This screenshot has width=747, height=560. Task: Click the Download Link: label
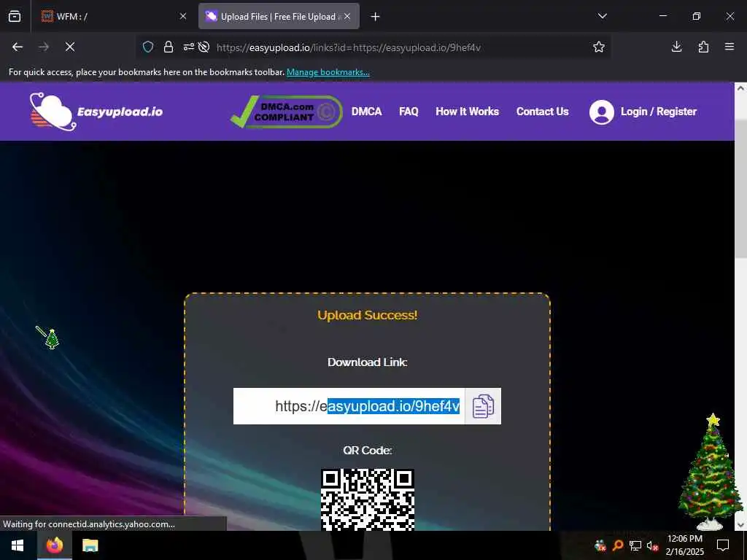coord(368,362)
